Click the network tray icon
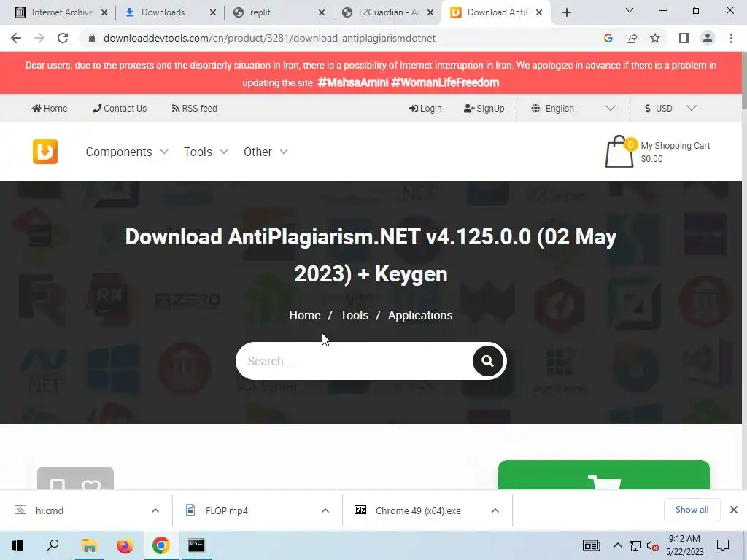Image resolution: width=747 pixels, height=560 pixels. point(635,545)
